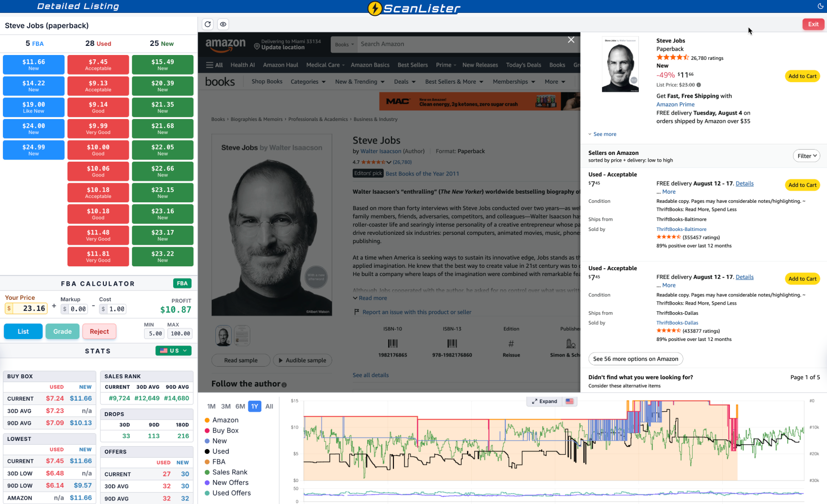This screenshot has height=504, width=827.
Task: Open Medical Care nav item
Action: click(x=325, y=65)
